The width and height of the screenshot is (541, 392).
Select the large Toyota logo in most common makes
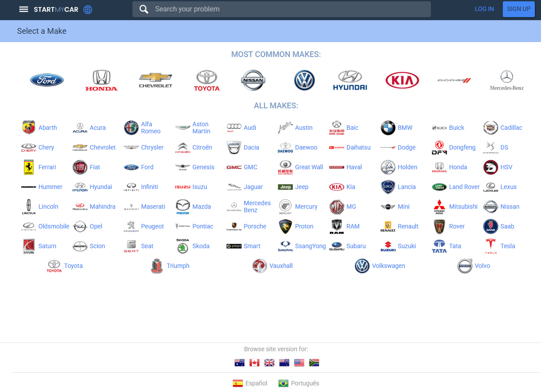click(207, 80)
